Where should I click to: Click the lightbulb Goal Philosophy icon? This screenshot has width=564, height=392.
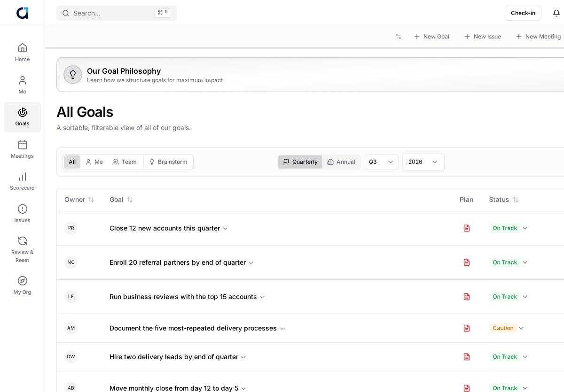coord(73,75)
